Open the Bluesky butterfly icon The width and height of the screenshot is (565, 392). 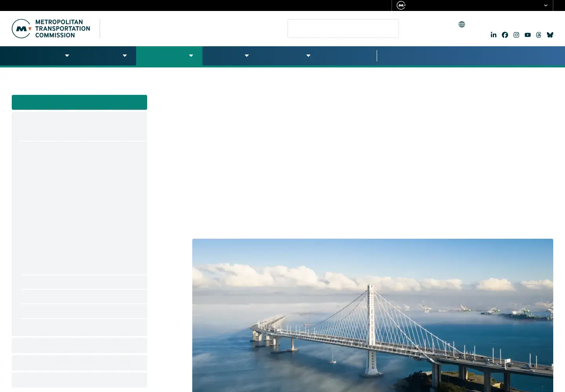tap(550, 35)
